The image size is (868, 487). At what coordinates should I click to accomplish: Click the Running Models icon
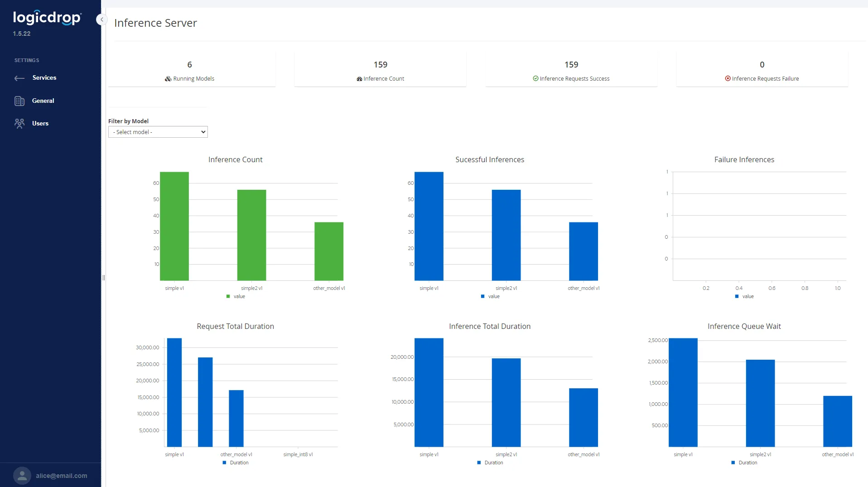(168, 79)
